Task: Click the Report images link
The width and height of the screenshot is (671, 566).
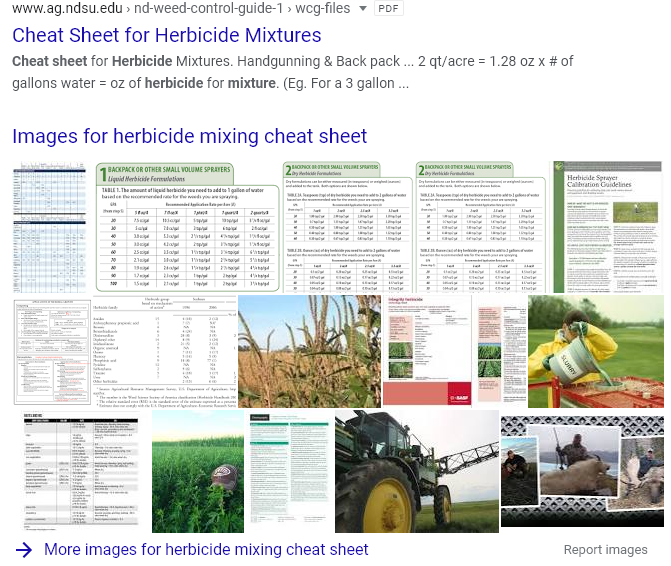Action: coord(605,550)
